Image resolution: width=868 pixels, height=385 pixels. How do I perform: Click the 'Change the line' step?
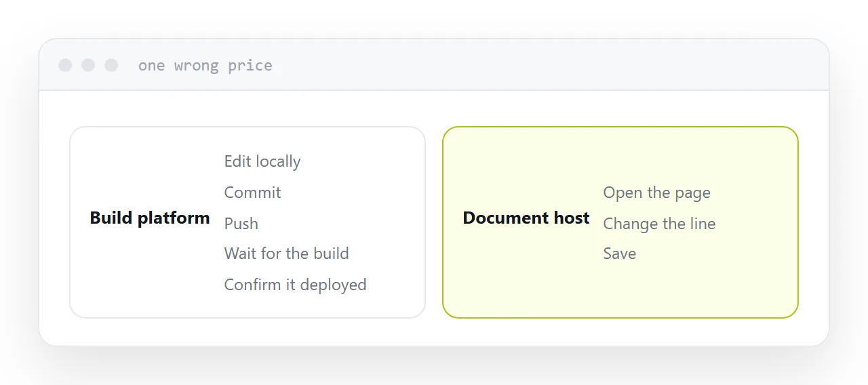pyautogui.click(x=659, y=223)
